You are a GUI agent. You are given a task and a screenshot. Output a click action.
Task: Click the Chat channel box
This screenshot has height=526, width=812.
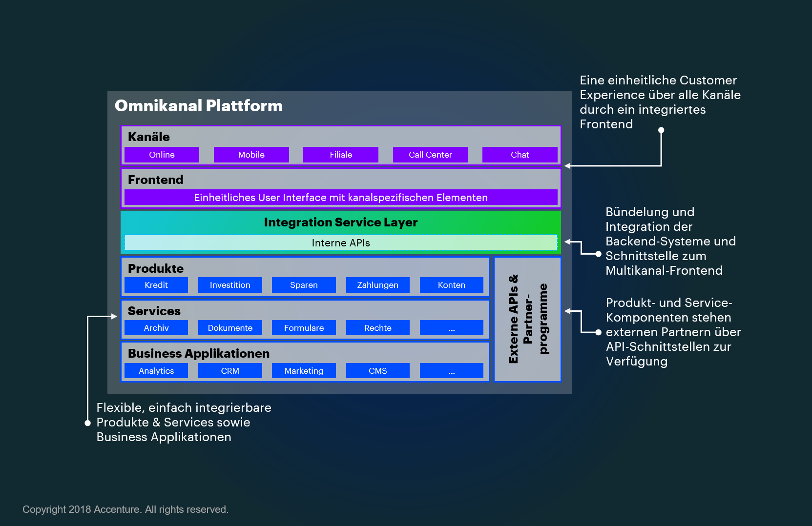click(x=520, y=155)
